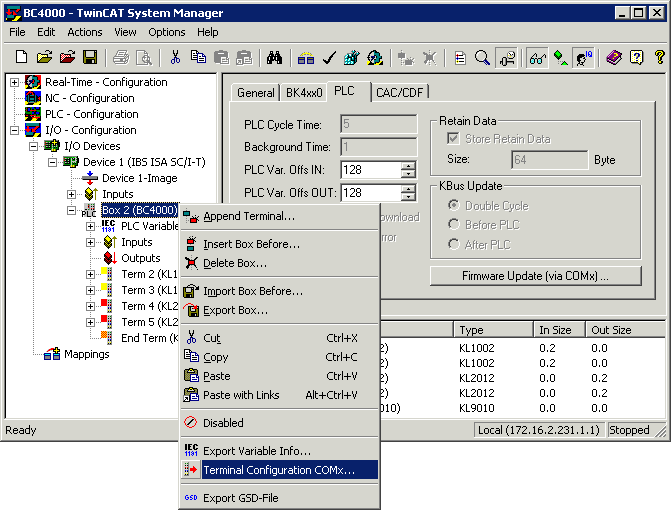The image size is (671, 510).
Task: Click the Print toolbar icon
Action: point(121,57)
